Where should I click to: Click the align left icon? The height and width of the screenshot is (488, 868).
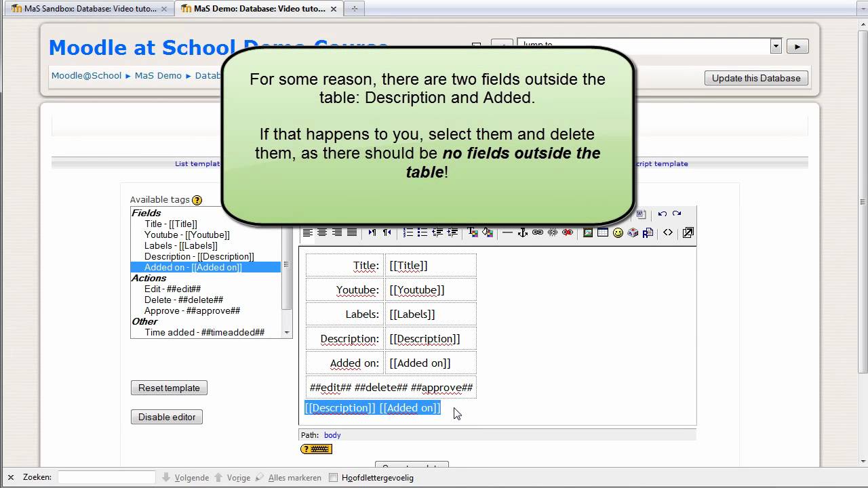coord(307,232)
